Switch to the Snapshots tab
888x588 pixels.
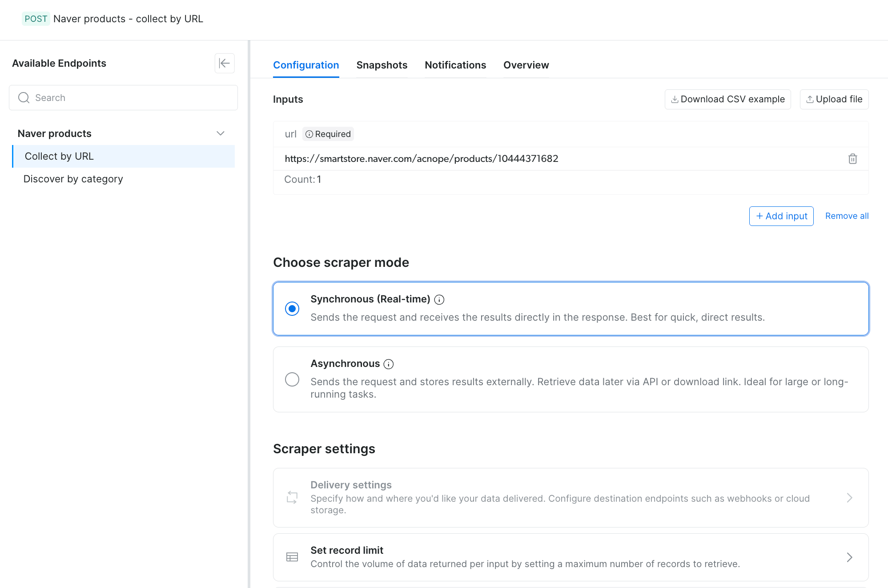click(382, 65)
